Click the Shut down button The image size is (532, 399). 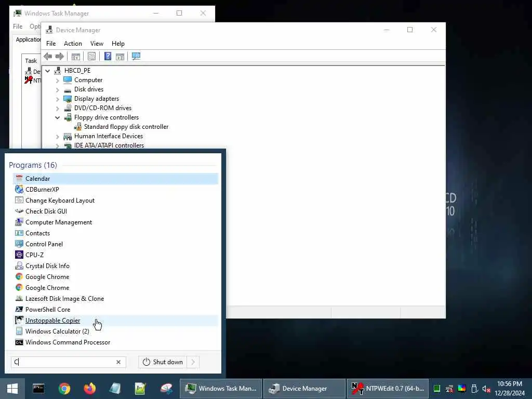click(x=162, y=362)
